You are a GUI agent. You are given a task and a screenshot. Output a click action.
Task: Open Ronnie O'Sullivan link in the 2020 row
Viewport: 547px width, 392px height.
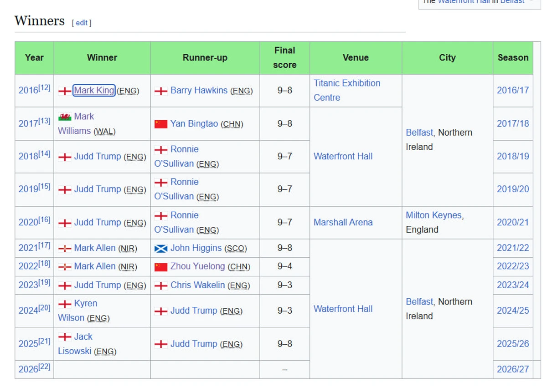pyautogui.click(x=176, y=222)
